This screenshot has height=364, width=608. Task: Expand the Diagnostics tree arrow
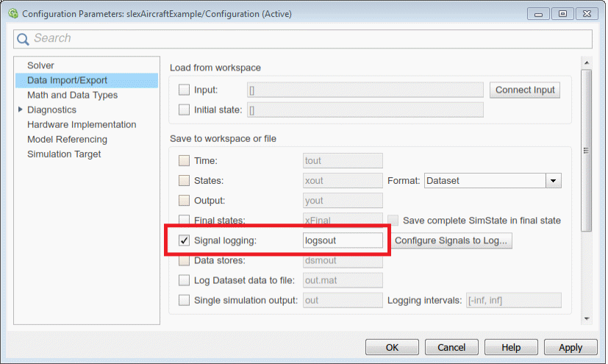21,110
